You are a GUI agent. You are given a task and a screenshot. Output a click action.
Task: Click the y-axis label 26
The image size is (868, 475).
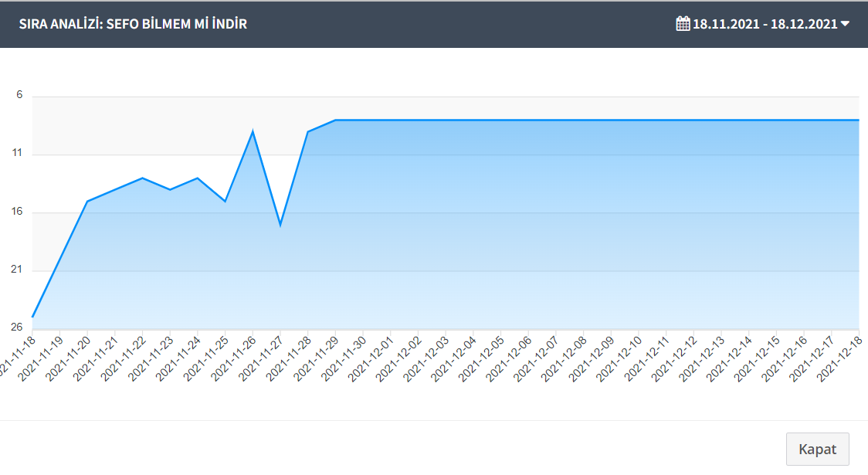(17, 327)
